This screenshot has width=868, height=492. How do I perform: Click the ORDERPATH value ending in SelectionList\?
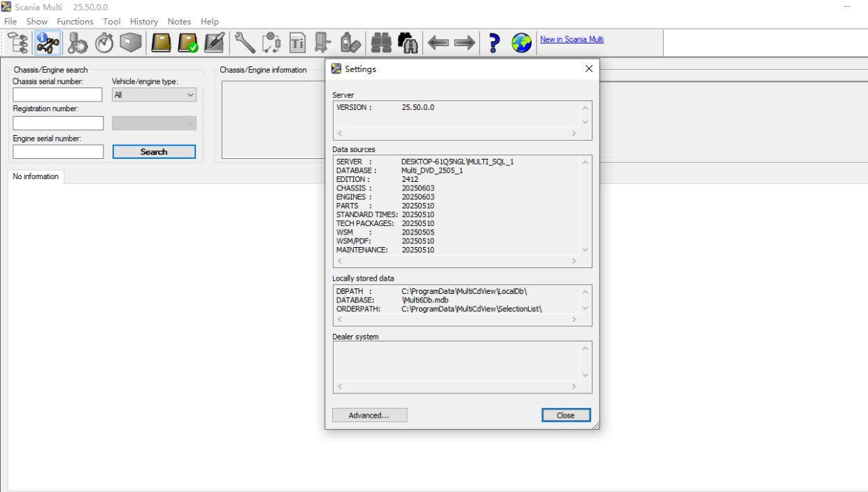pos(472,309)
